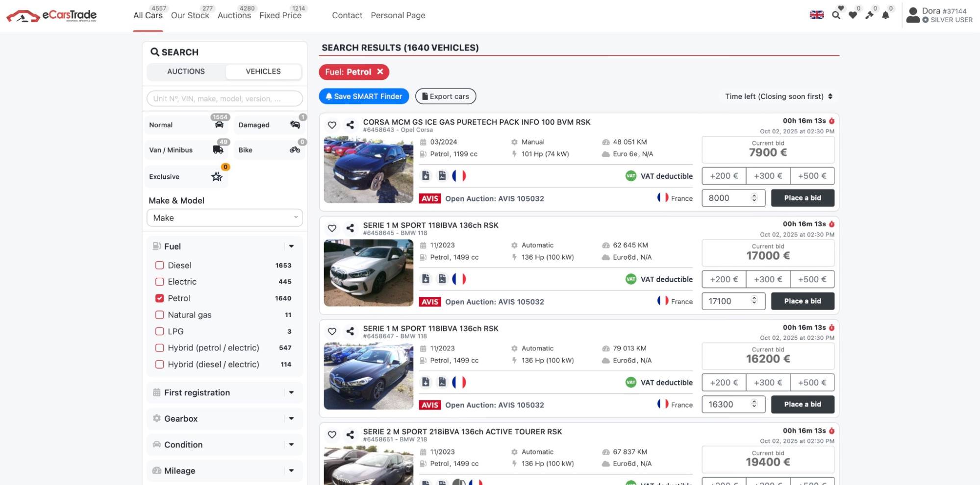Remove the Fuel: Petrol filter tag
The image size is (980, 485).
coord(380,72)
